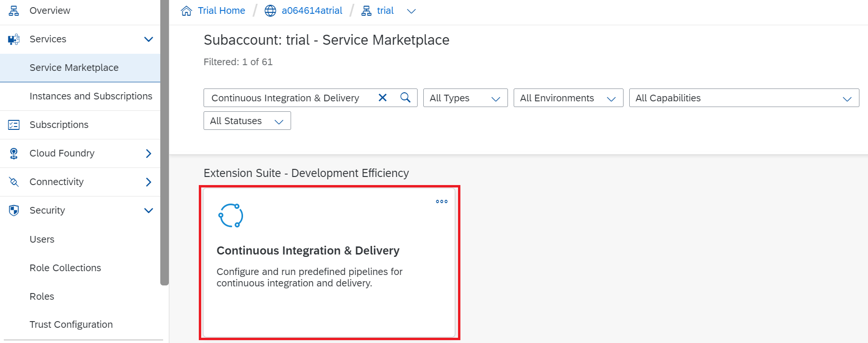Collapse the Security section chevron

[148, 210]
